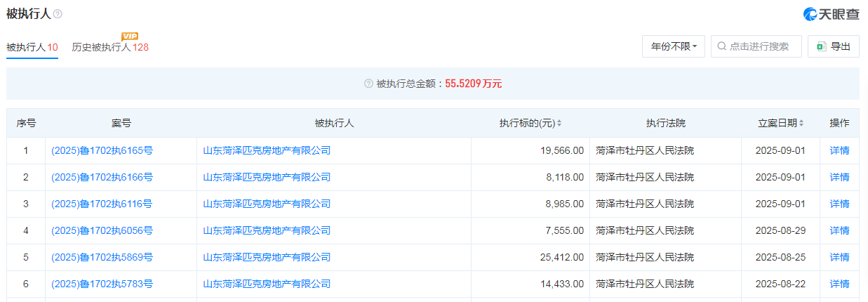Click the magnifier search icon

pos(721,46)
